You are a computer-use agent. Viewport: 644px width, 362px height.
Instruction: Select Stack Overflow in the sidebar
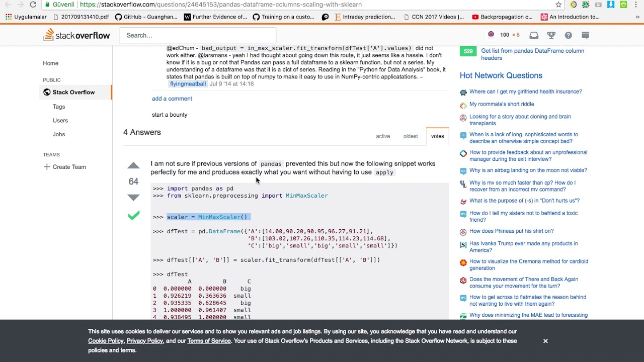pyautogui.click(x=76, y=92)
